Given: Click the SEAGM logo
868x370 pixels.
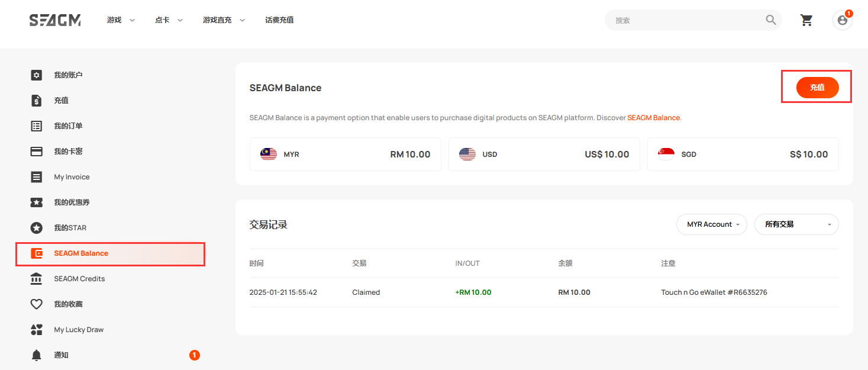Looking at the screenshot, I should (55, 20).
